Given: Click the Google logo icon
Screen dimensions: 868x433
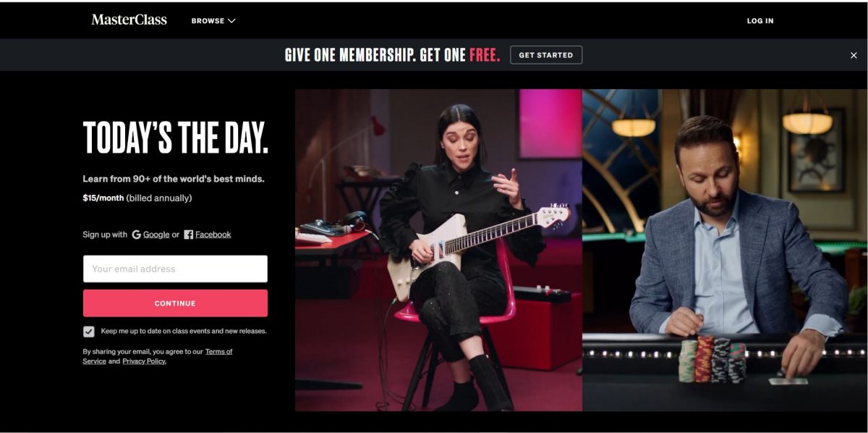Looking at the screenshot, I should coord(136,235).
